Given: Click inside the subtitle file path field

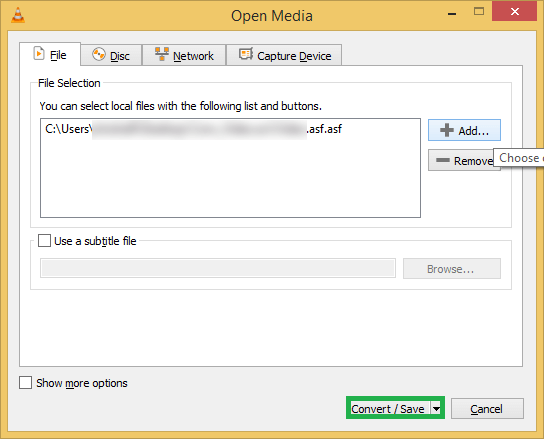Looking at the screenshot, I should coord(218,268).
